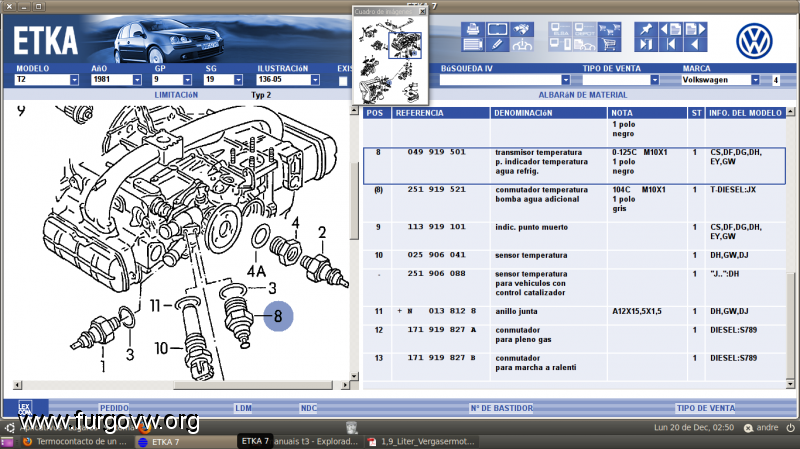Click the INFO. DEL MODELO column header
Viewport: 800px width, 449px height.
(745, 113)
